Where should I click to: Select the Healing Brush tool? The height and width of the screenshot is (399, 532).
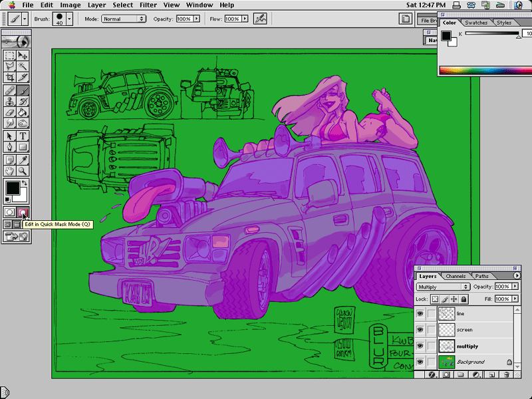point(9,90)
